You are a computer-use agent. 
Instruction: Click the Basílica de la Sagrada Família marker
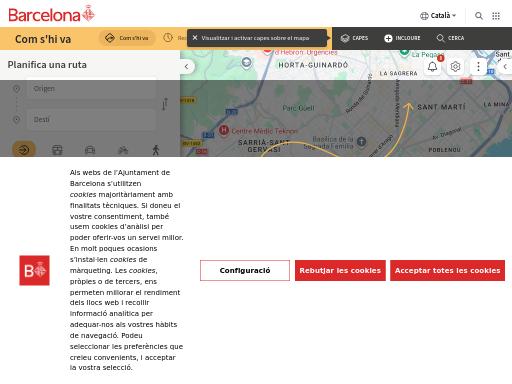click(361, 142)
